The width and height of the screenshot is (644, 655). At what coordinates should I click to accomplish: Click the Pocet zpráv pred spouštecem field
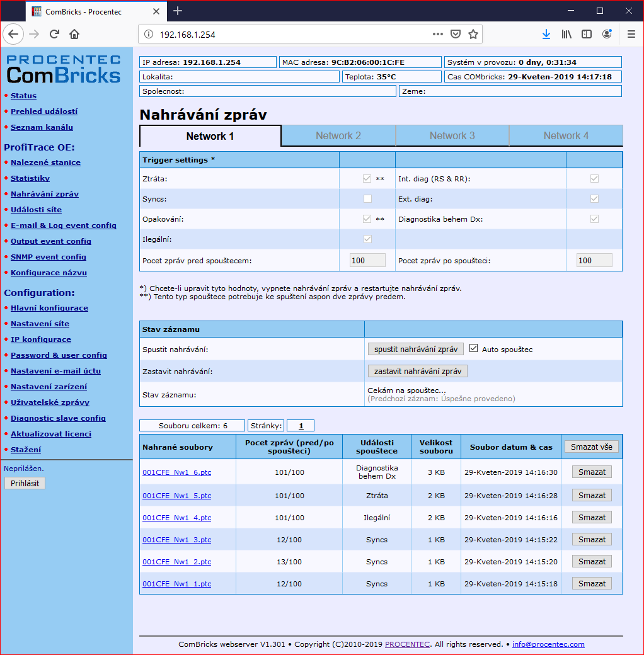[368, 260]
